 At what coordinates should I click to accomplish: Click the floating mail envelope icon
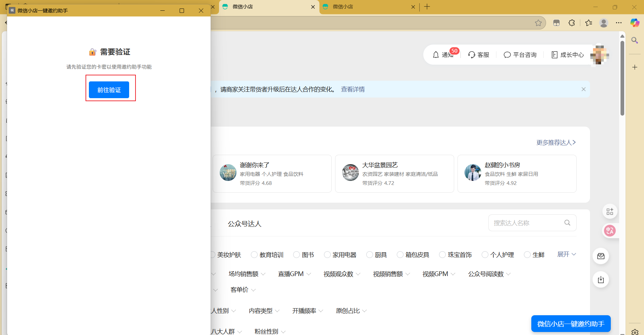tap(601, 256)
